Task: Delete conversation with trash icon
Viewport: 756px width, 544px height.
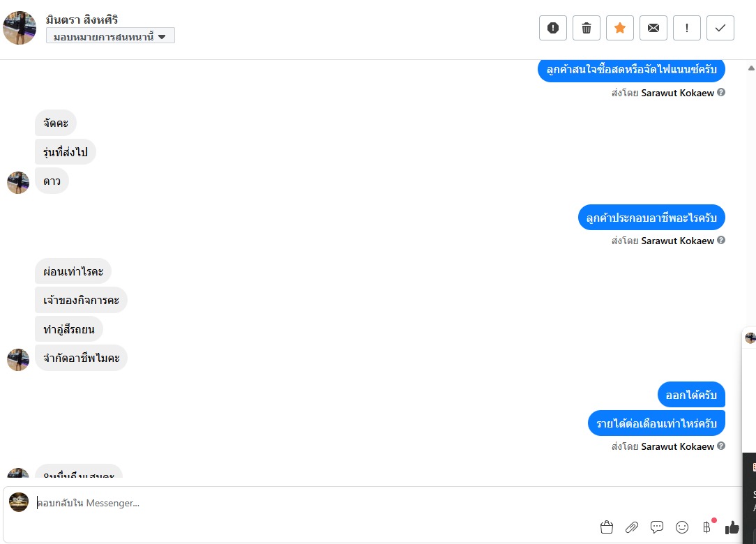Action: coord(587,28)
